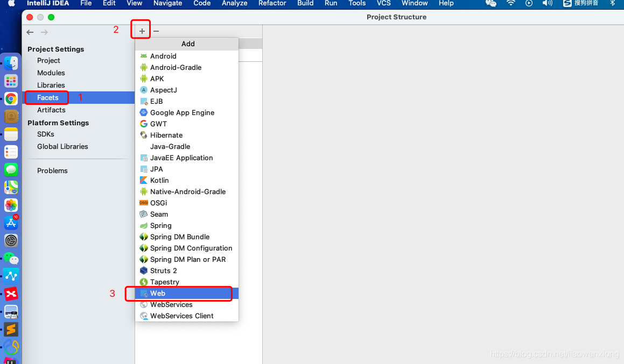Pick AspectJ from the Add menu
624x364 pixels.
coord(187,90)
